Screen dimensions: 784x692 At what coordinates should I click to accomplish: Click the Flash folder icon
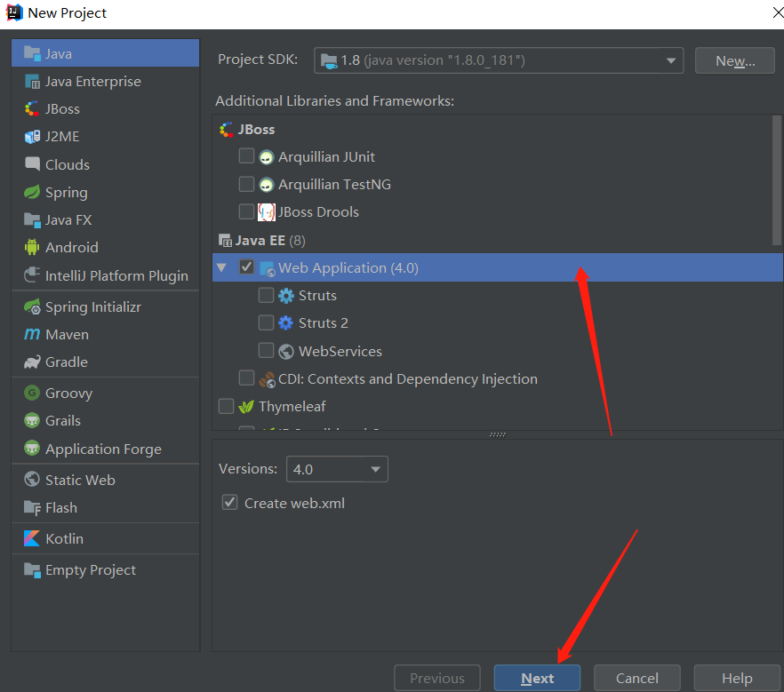pyautogui.click(x=32, y=507)
